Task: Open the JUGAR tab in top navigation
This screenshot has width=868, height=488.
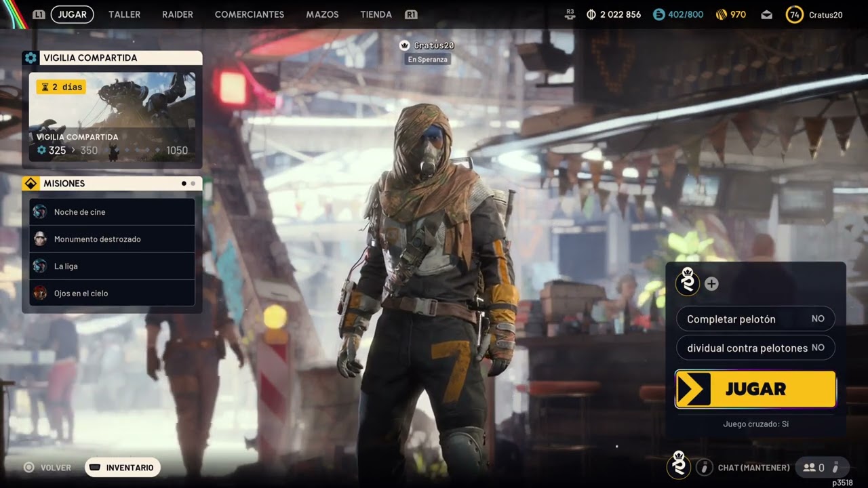Action: [x=73, y=14]
